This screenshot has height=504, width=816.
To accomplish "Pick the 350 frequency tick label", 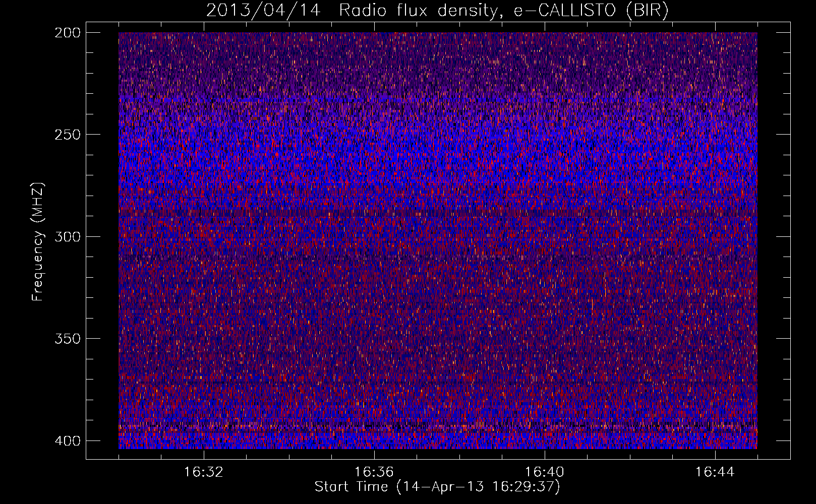I will pos(67,338).
